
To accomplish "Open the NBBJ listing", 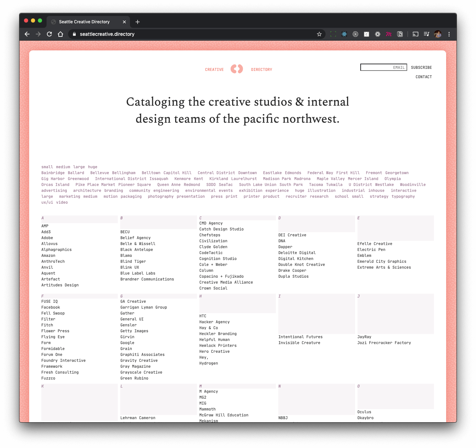I will [x=283, y=418].
